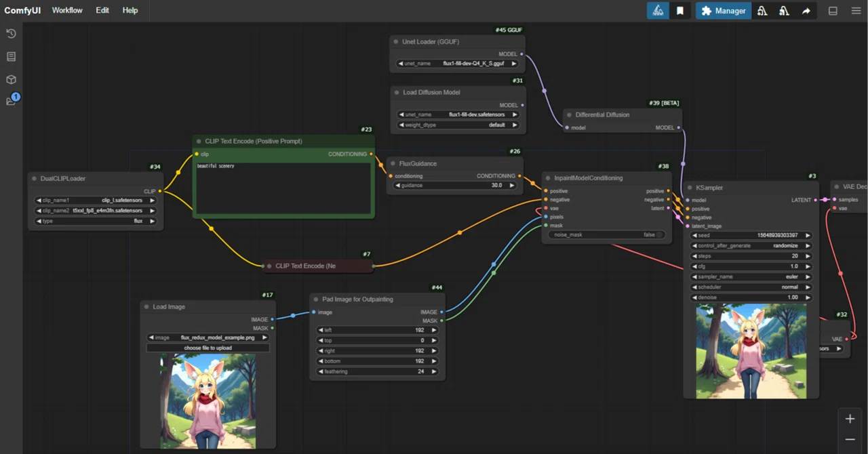Click the InpaintModelConditioning pixels input port

pyautogui.click(x=546, y=217)
